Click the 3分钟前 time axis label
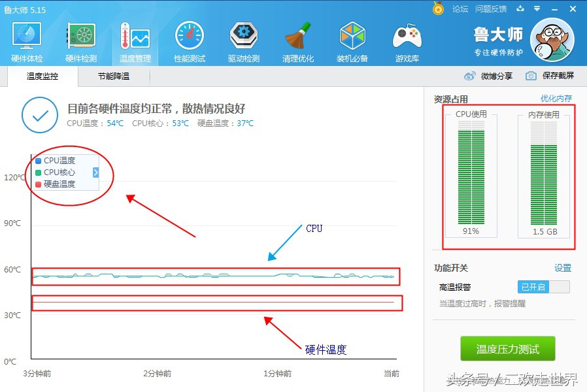 (x=37, y=373)
